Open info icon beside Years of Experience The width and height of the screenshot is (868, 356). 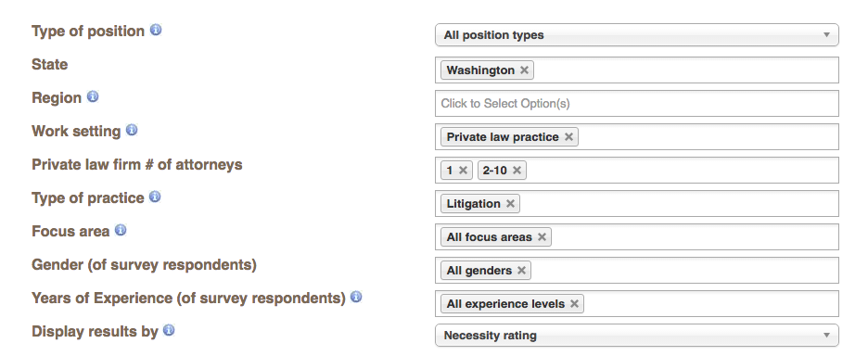[356, 297]
